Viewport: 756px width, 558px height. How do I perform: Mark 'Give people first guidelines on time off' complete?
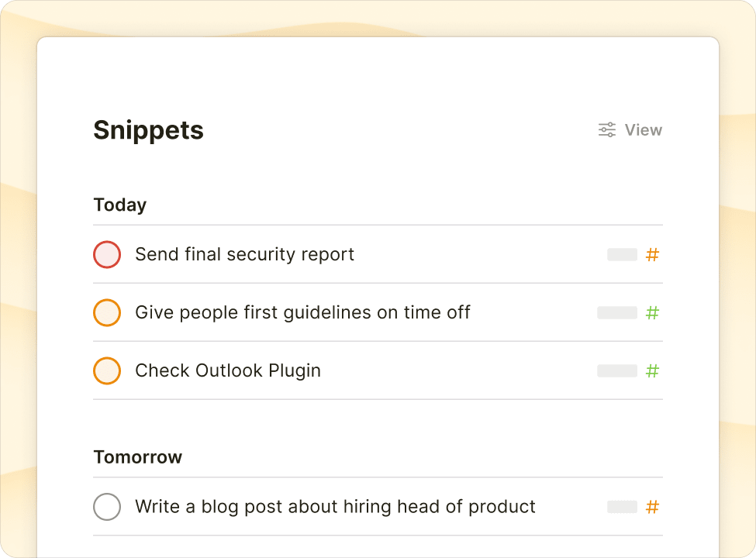point(107,312)
